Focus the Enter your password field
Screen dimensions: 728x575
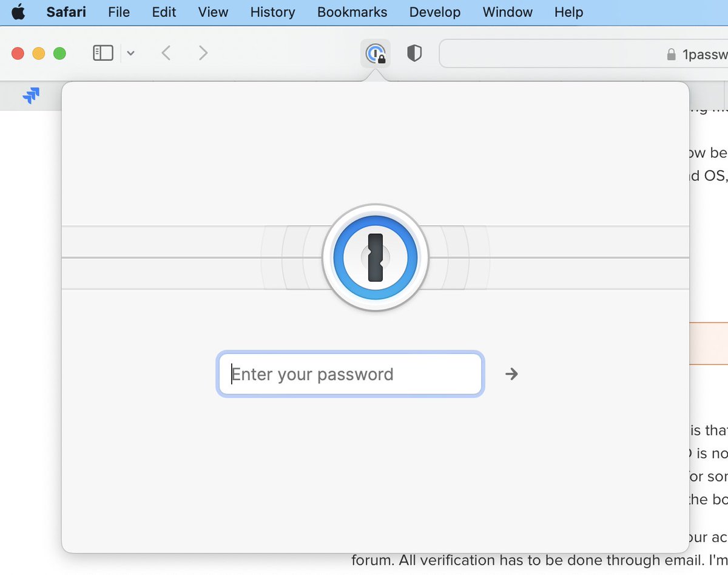[350, 374]
